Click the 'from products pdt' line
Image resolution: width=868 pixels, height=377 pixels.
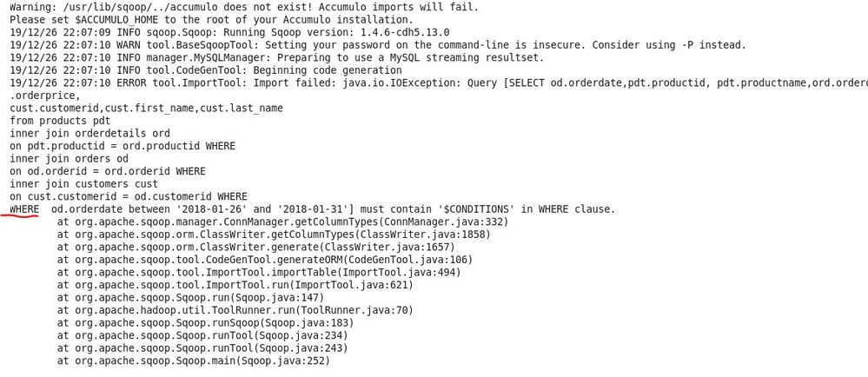[x=60, y=121]
